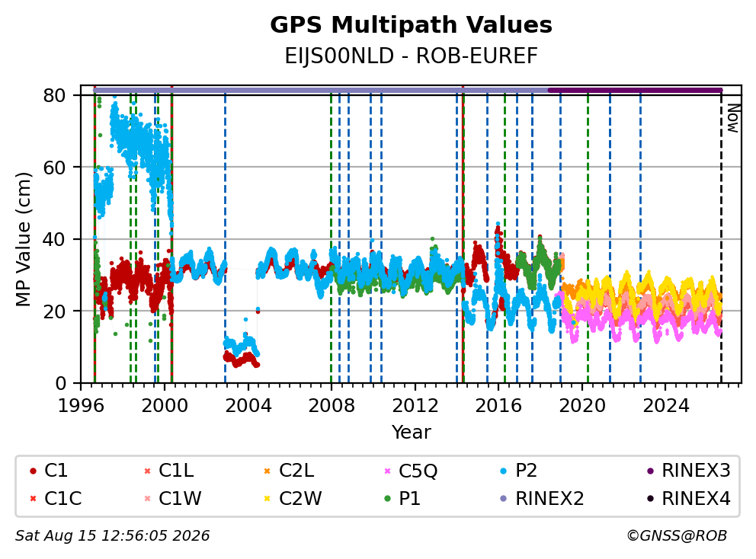Click the RINEX3 legend label text
The width and height of the screenshot is (756, 559).
[697, 471]
